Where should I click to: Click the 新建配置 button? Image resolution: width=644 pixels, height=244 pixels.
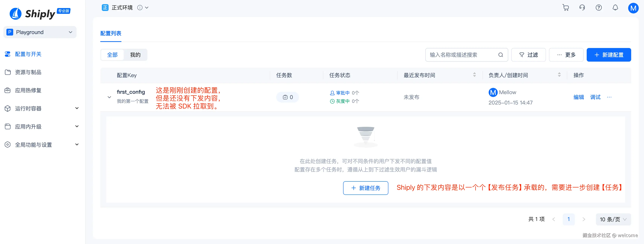(609, 55)
